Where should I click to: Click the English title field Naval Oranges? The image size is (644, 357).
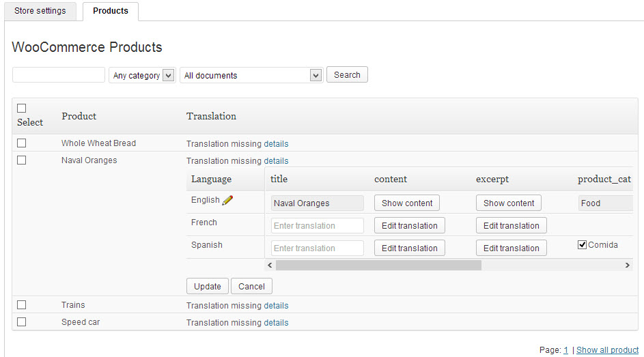click(x=317, y=203)
